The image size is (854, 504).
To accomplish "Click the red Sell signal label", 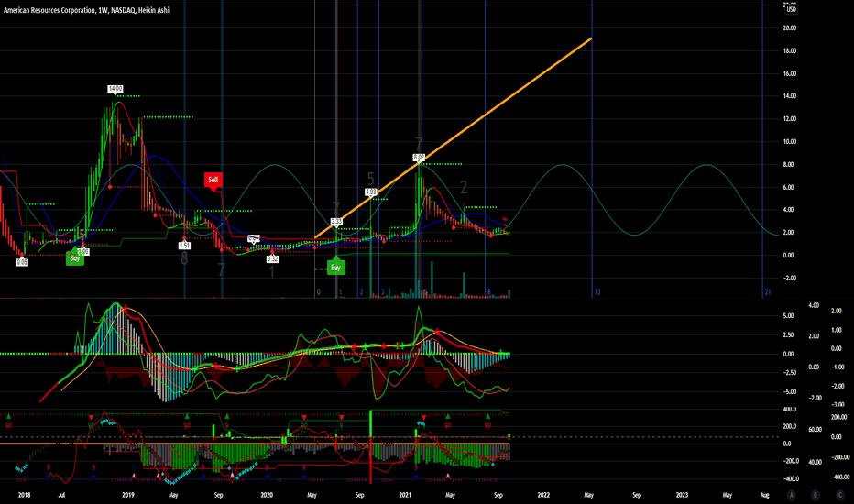I will click(213, 180).
